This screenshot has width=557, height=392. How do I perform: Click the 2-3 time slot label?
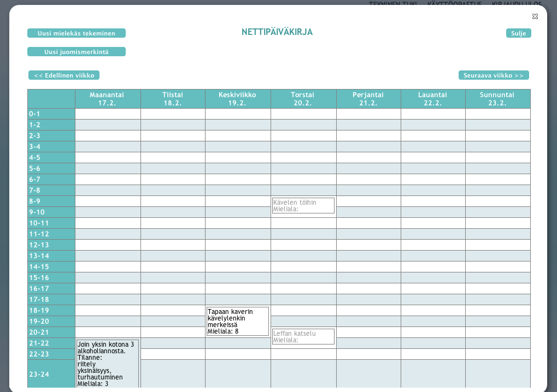click(51, 136)
